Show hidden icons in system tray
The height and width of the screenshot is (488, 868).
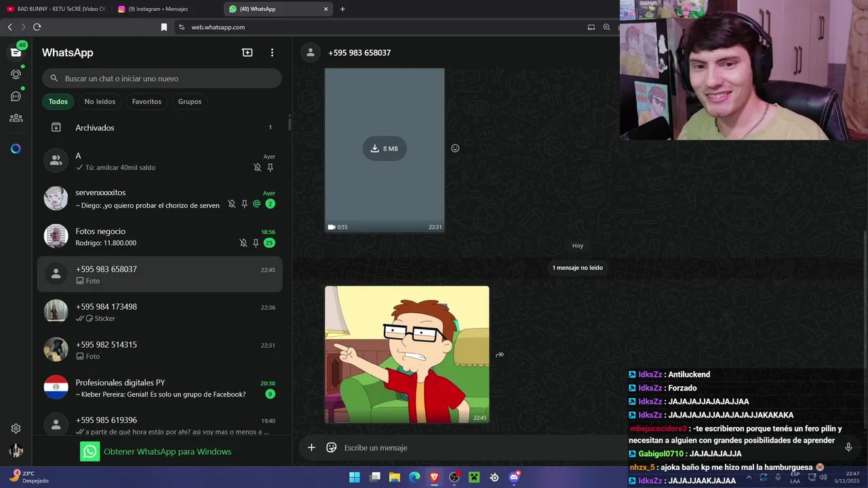coord(749,477)
